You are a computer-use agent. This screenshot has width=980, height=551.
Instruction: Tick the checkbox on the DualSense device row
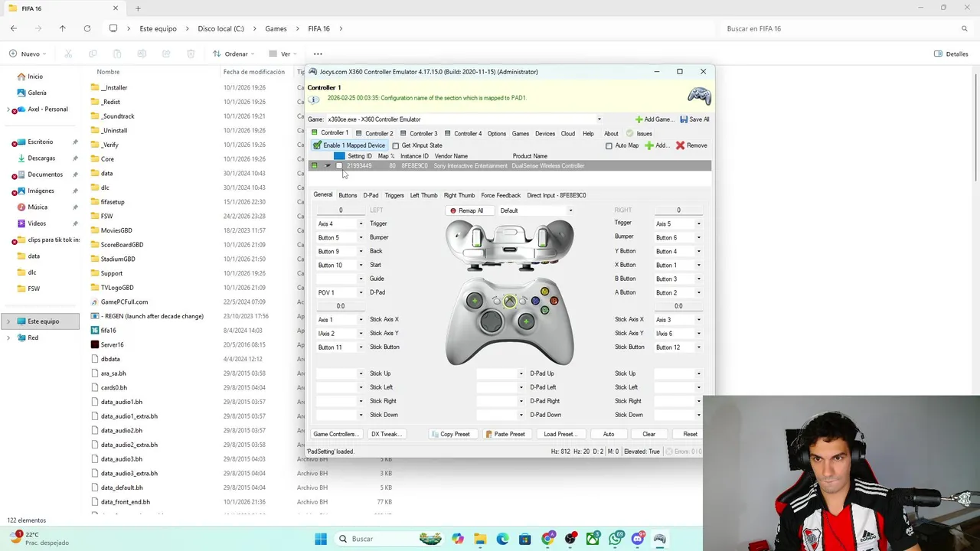(x=339, y=165)
